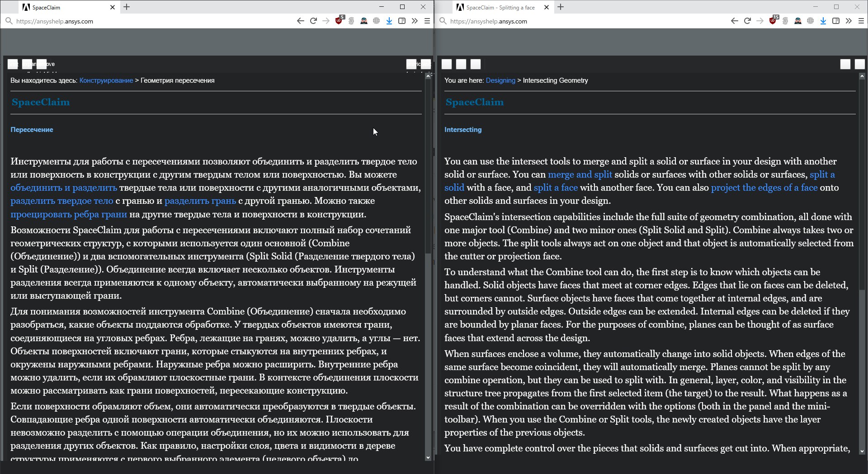Click the left of two right-side buttons, English help toolbar
This screenshot has width=868, height=474.
tap(845, 64)
